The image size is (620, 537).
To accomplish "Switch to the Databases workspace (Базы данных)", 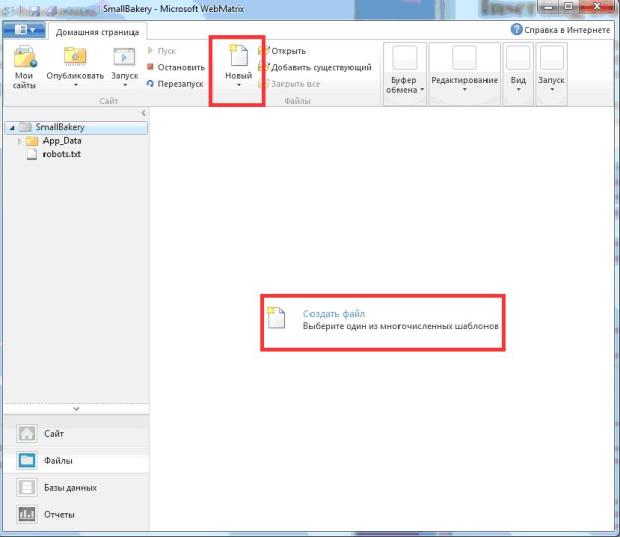I will pos(76,488).
